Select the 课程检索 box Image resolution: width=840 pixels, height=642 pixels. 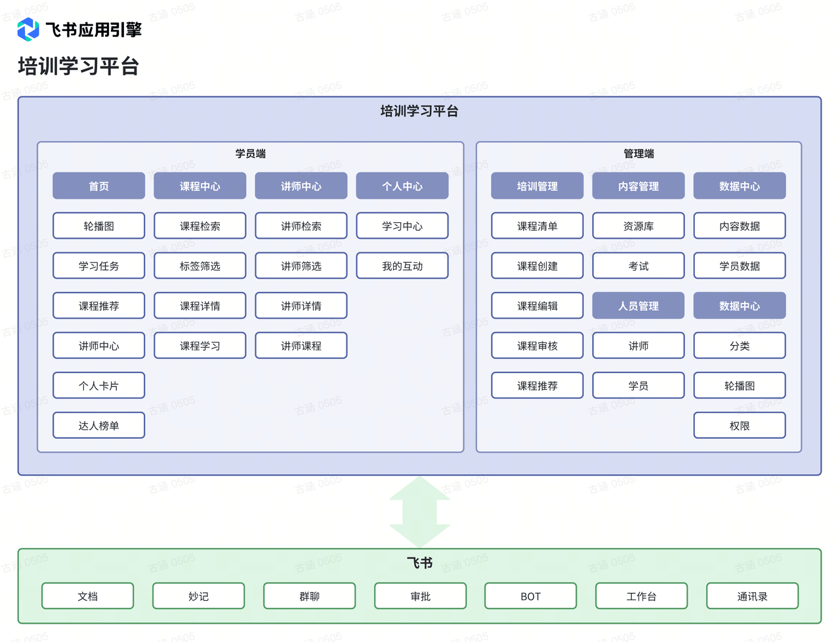coord(200,226)
